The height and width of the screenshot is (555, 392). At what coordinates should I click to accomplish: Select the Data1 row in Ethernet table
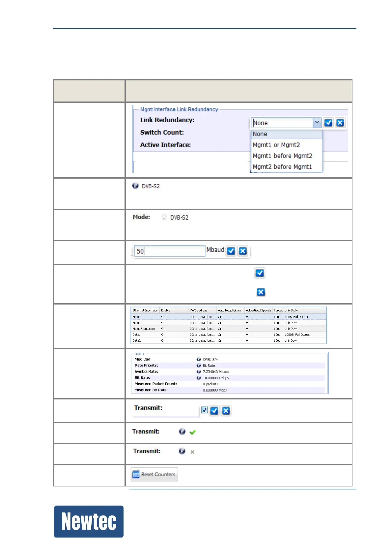(228, 335)
